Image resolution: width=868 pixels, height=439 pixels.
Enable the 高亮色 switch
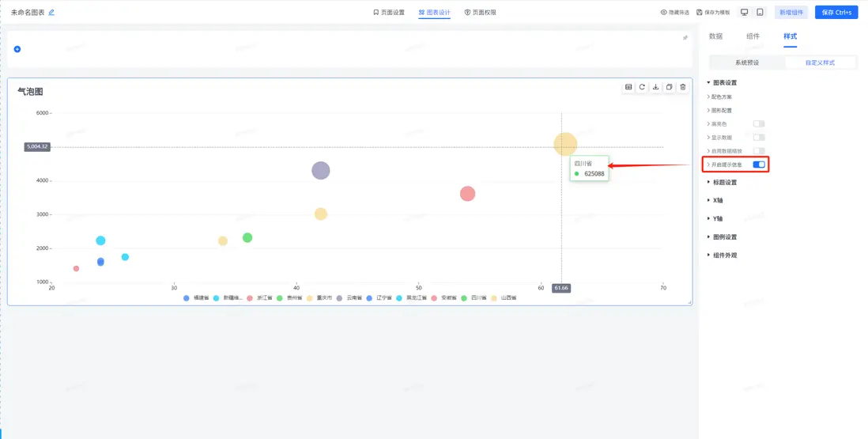click(x=759, y=124)
